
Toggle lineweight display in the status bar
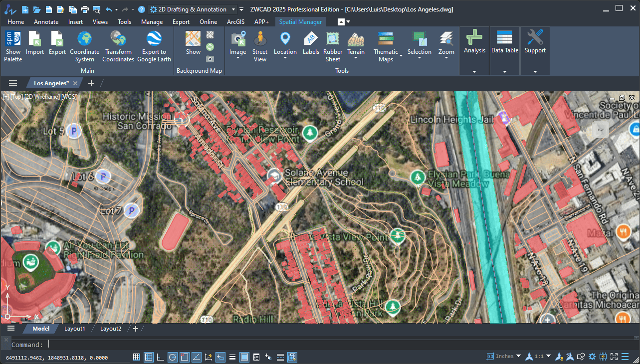pyautogui.click(x=232, y=357)
